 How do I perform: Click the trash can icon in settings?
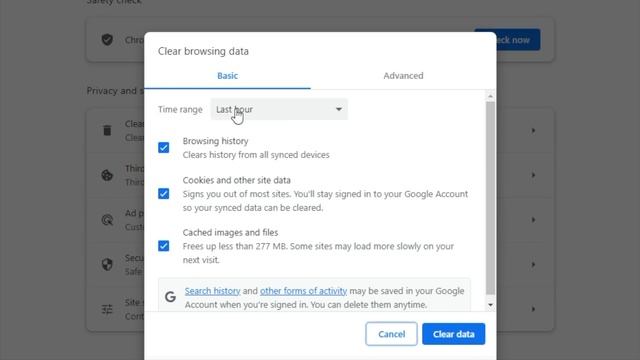[107, 131]
